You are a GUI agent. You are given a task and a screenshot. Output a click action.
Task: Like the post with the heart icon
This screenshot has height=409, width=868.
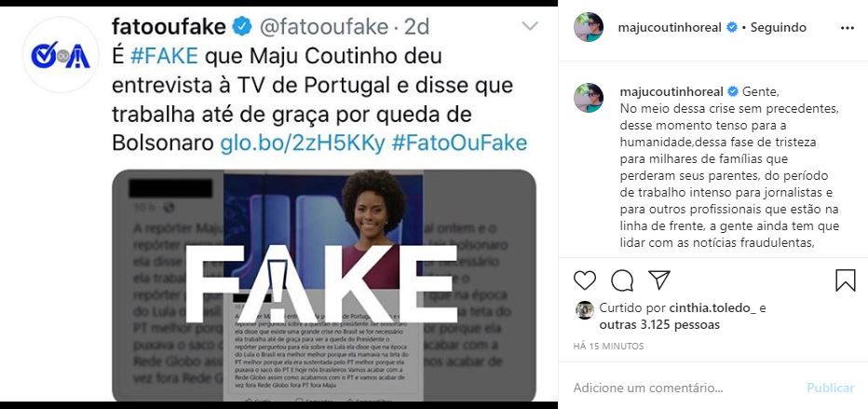[585, 280]
